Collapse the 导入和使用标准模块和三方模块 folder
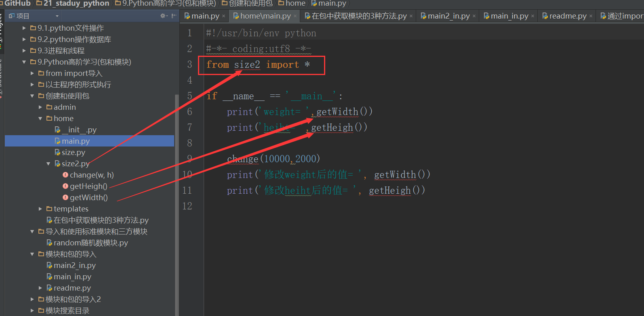 (x=32, y=232)
